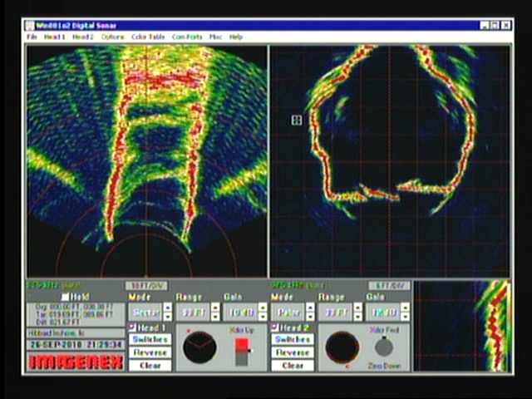
Task: Click the origin and target coordinates readout
Action: pyautogui.click(x=76, y=314)
